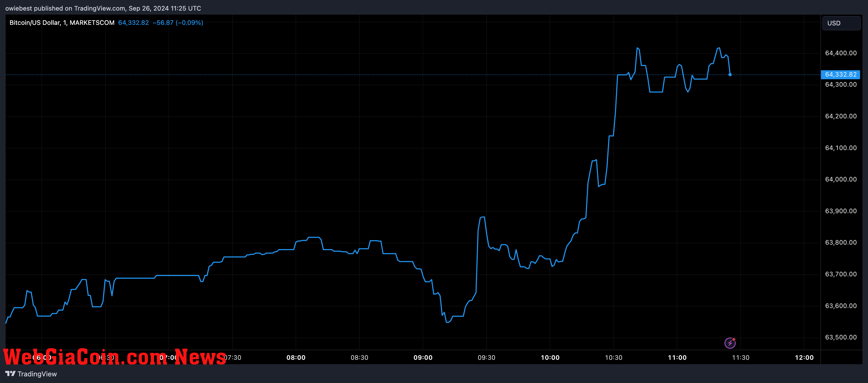Click the 63,500.00 price axis label
Image resolution: width=868 pixels, height=383 pixels.
(841, 337)
